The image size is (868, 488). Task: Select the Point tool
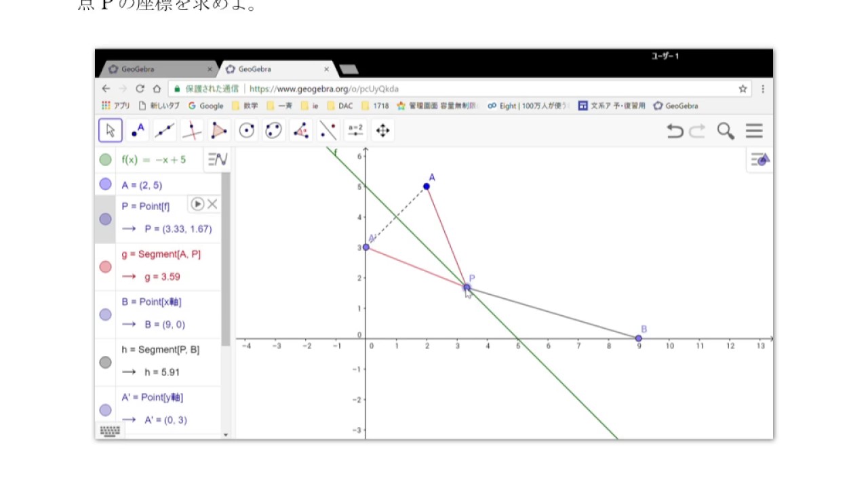tap(138, 130)
